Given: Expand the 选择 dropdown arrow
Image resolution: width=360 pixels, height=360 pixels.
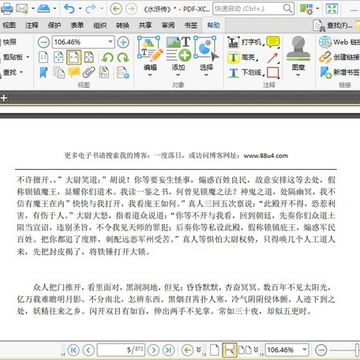Looking at the screenshot, I should pyautogui.click(x=206, y=75).
